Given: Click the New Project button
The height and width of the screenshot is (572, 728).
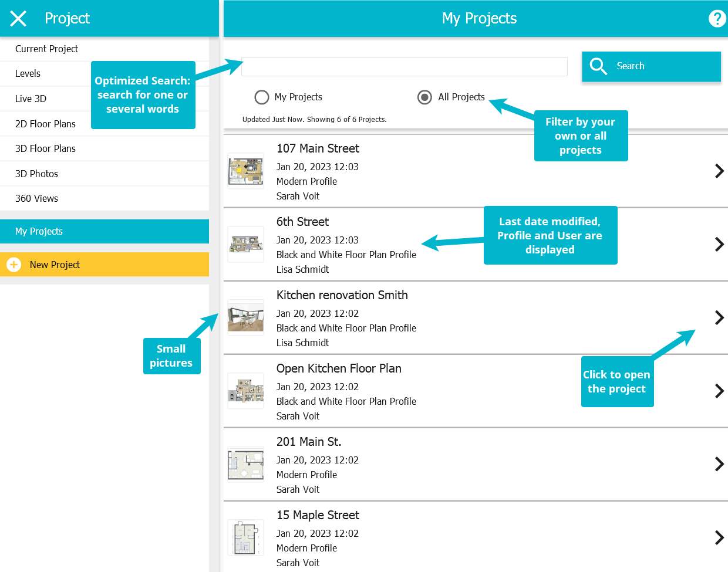Looking at the screenshot, I should click(x=55, y=265).
